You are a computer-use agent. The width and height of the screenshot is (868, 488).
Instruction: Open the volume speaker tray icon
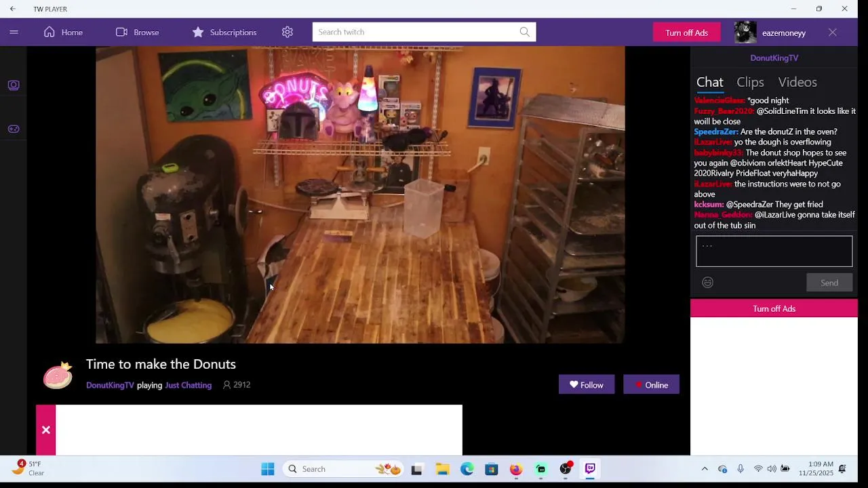point(772,469)
